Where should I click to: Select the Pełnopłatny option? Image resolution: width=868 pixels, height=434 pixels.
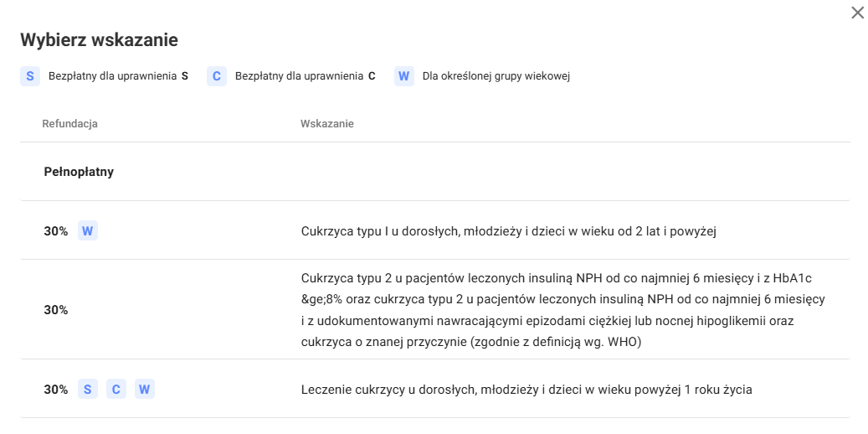tap(435, 172)
